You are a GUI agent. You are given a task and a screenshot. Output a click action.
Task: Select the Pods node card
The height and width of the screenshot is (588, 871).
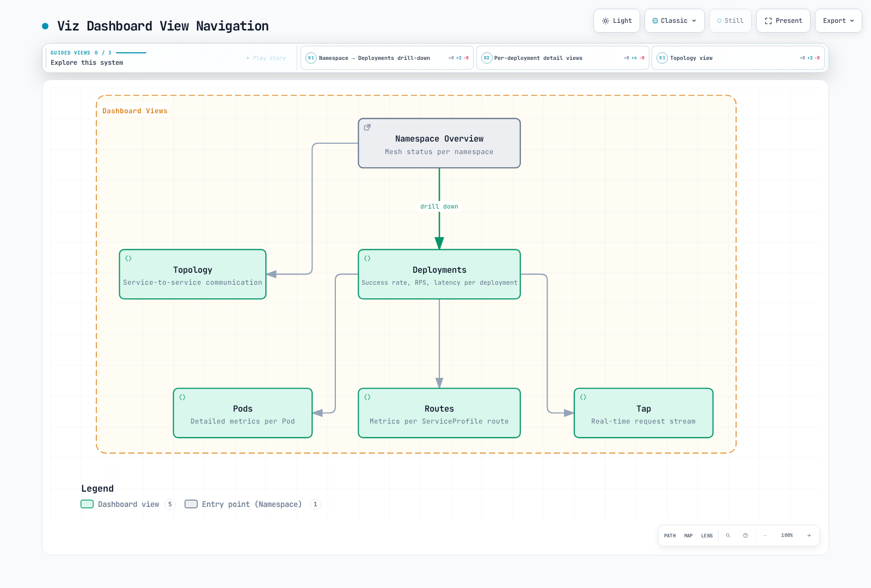(243, 413)
